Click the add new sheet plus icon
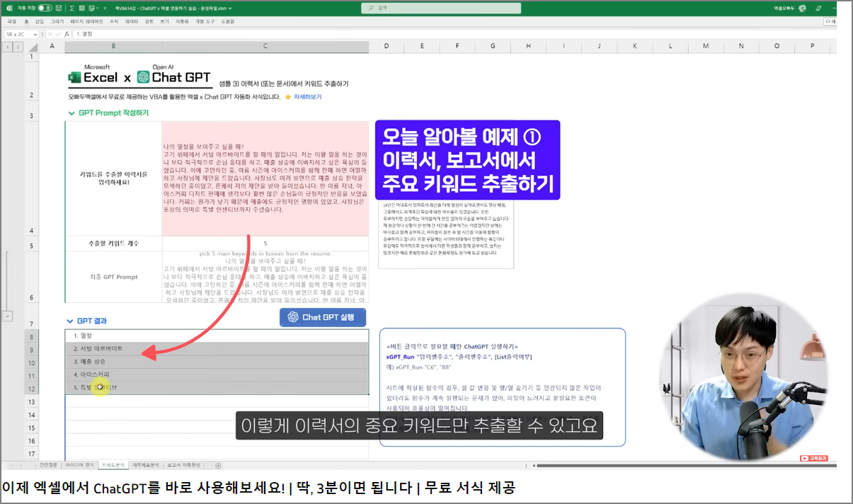This screenshot has width=853, height=504. pos(218,465)
